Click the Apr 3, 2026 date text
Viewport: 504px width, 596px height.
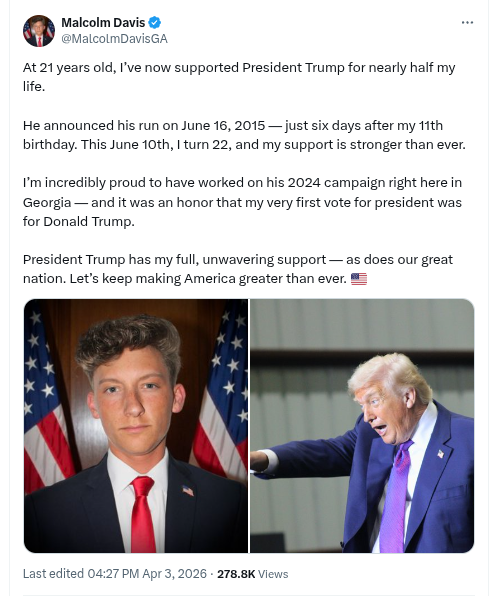pyautogui.click(x=174, y=574)
